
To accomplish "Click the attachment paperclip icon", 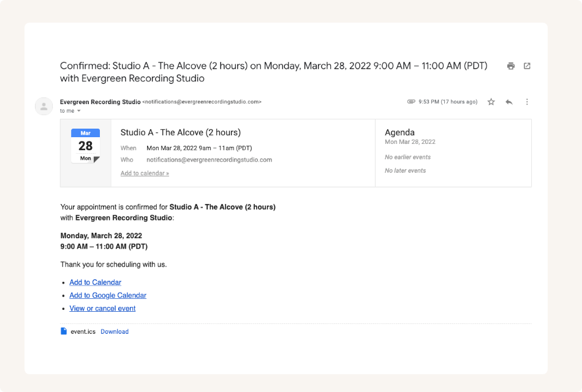I will tap(411, 102).
